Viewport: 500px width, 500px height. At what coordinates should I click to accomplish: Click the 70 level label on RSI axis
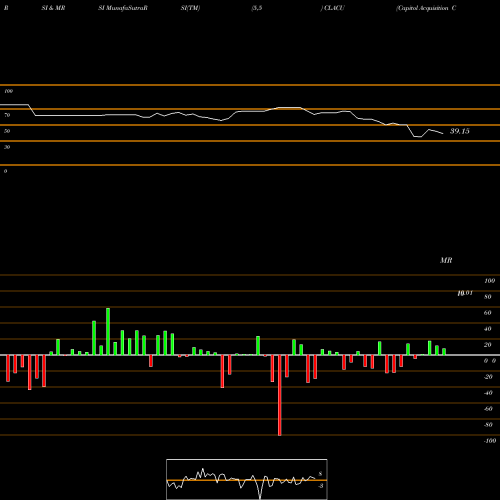tap(7, 115)
